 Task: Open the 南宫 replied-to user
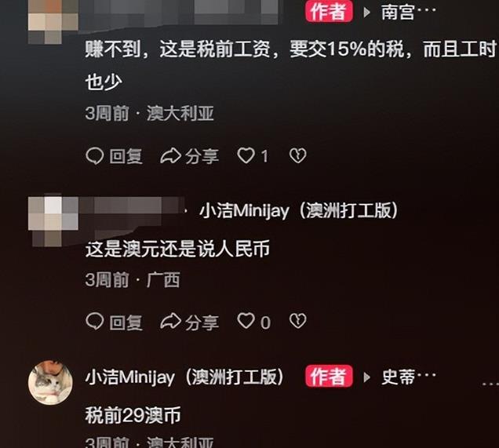[x=408, y=12]
